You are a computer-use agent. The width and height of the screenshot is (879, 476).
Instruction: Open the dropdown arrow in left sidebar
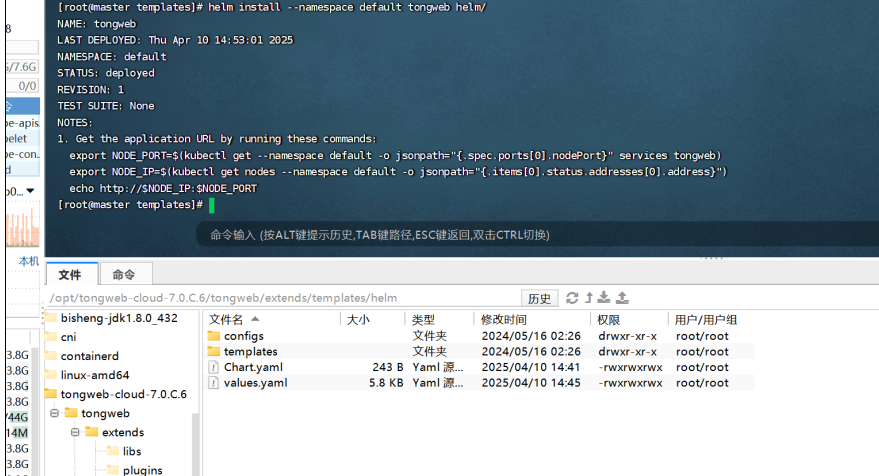point(30,191)
